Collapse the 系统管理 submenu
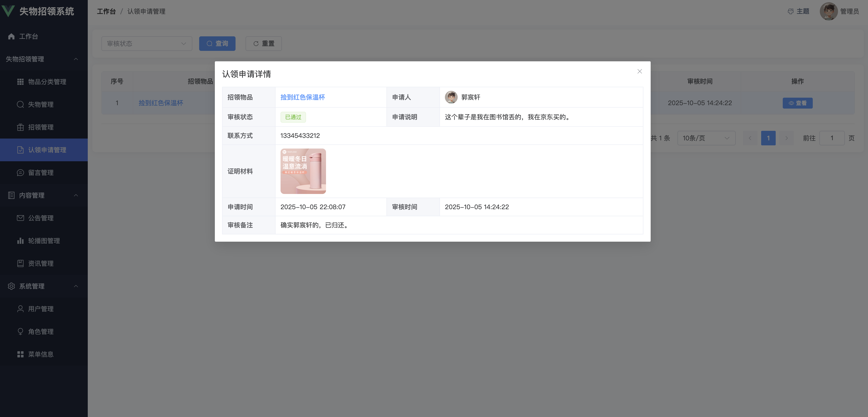The image size is (868, 417). [75, 286]
